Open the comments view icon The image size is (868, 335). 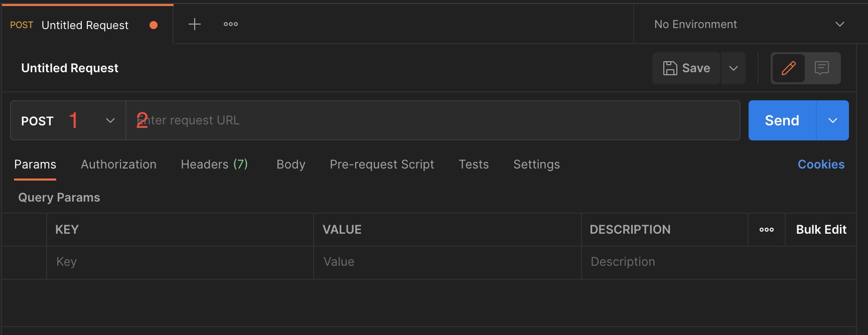pos(822,68)
